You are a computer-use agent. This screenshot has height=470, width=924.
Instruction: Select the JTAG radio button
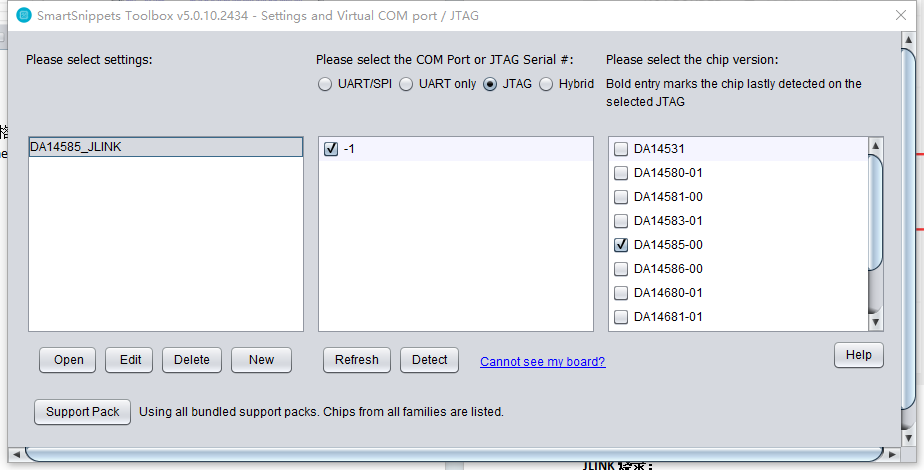pos(490,84)
